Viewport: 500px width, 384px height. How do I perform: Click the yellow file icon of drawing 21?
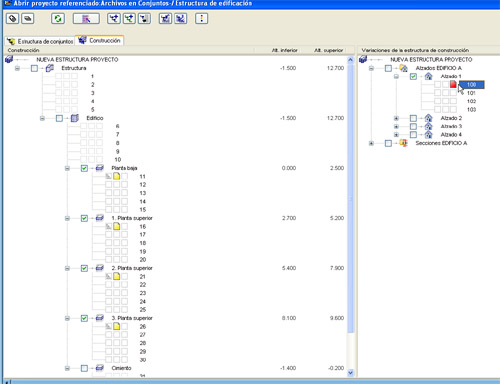click(x=117, y=276)
